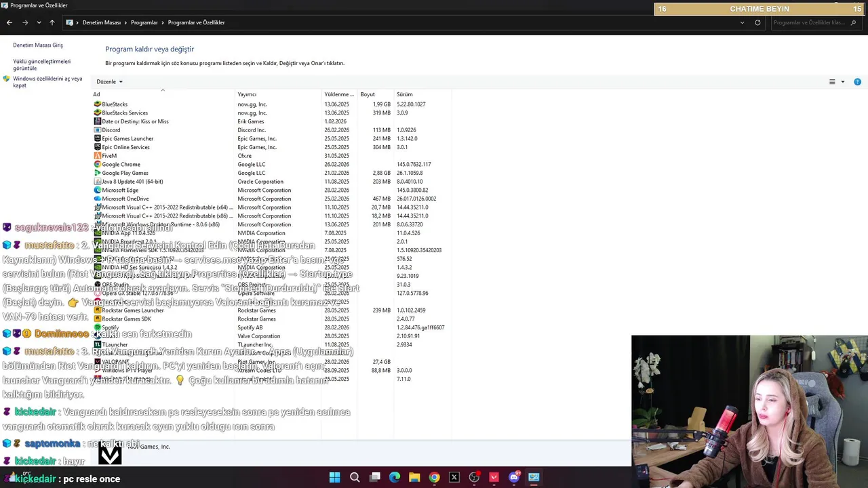Launch Microsoft Edge from the taskbar

[x=395, y=477]
